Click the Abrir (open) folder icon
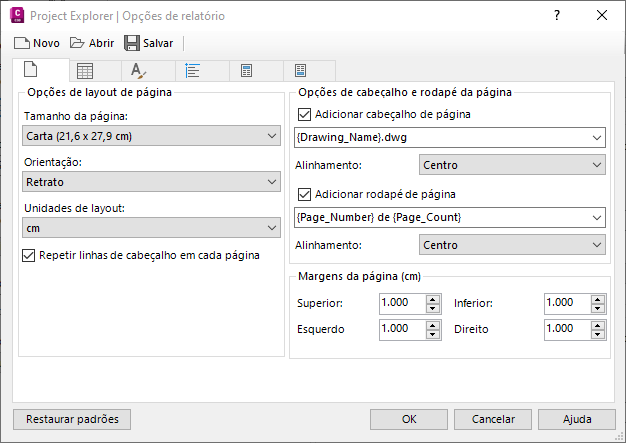The image size is (626, 443). pyautogui.click(x=77, y=43)
